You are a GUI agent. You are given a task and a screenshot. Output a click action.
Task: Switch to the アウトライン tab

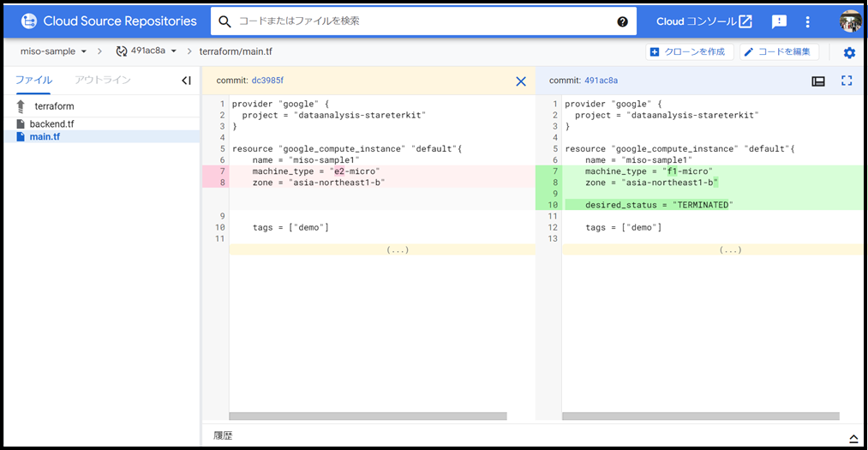pos(103,80)
